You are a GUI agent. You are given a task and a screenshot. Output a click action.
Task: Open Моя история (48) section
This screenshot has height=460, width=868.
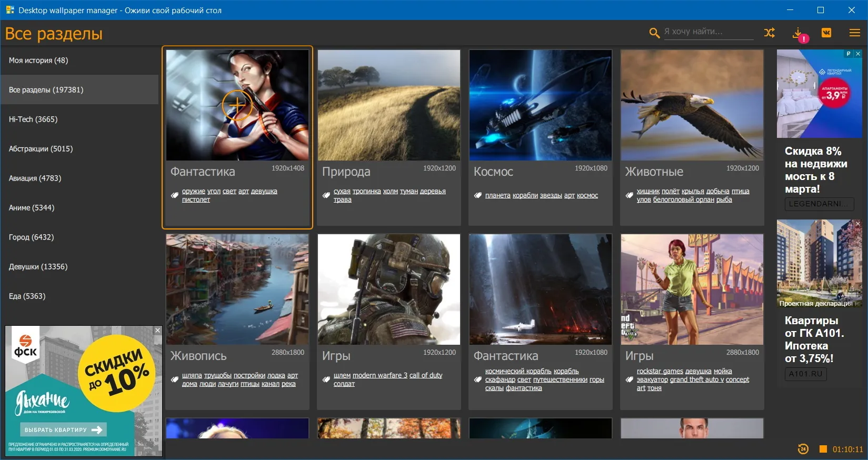(x=79, y=60)
